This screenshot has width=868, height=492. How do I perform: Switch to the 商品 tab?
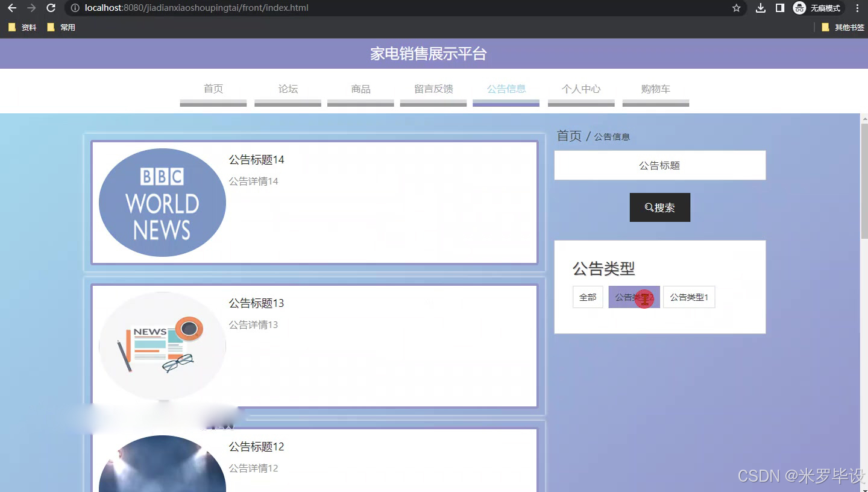click(x=360, y=89)
